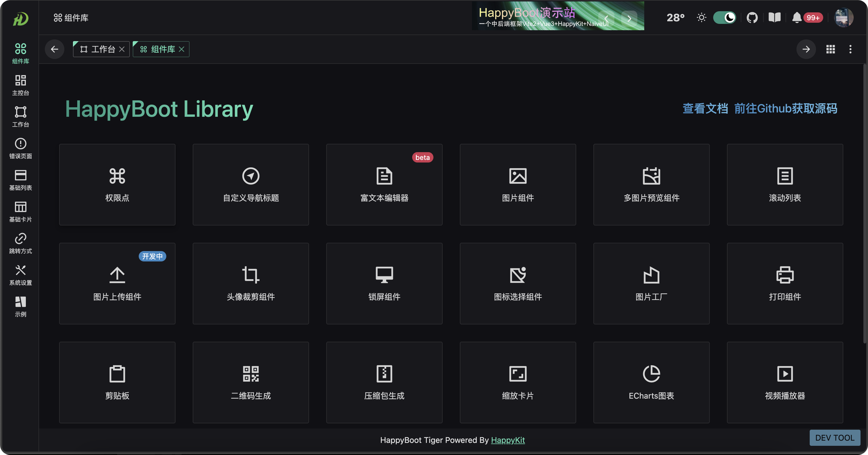Close the 组件库 tab
The height and width of the screenshot is (455, 868).
coord(182,49)
